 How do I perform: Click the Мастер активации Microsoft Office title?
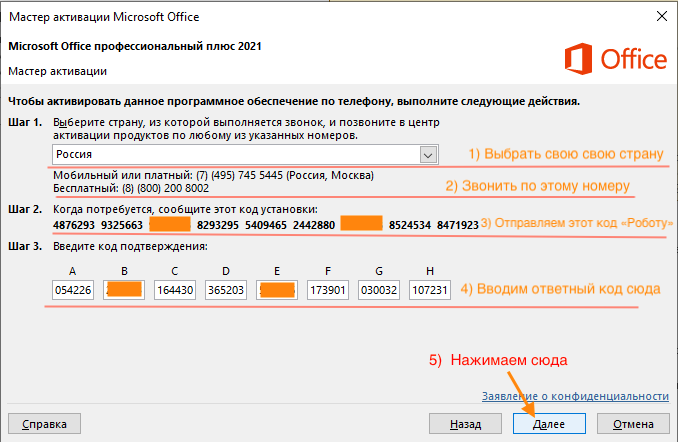[x=104, y=17]
